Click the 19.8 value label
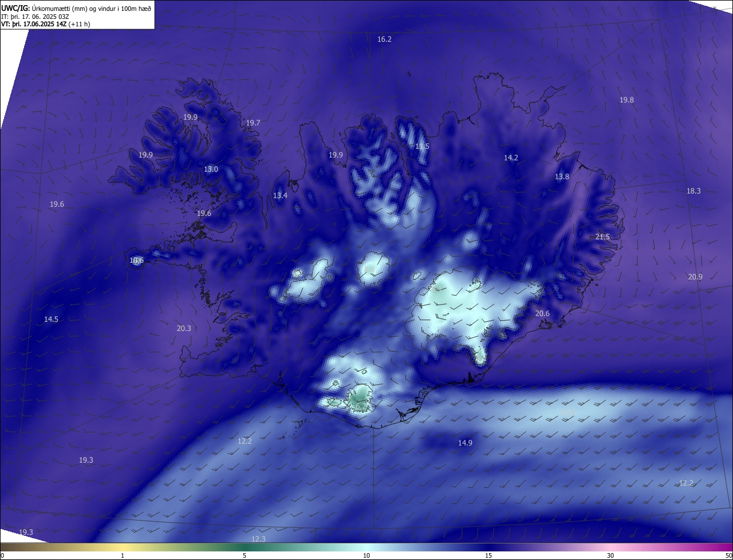Viewport: 733px width, 560px height. pyautogui.click(x=626, y=100)
